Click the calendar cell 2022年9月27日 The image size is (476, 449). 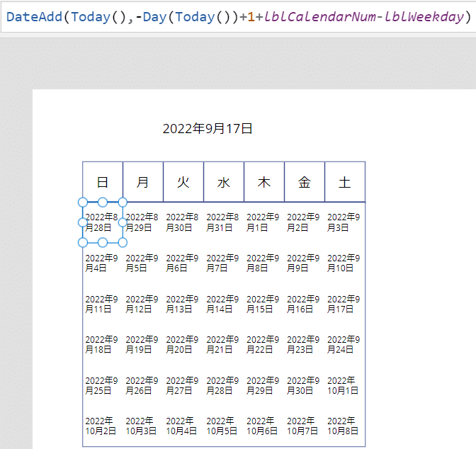tap(183, 385)
